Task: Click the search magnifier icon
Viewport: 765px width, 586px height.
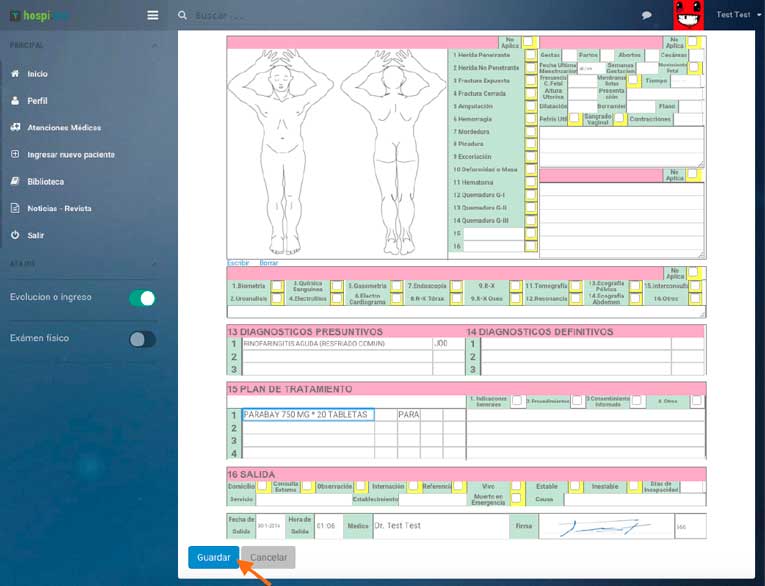Action: click(x=182, y=15)
